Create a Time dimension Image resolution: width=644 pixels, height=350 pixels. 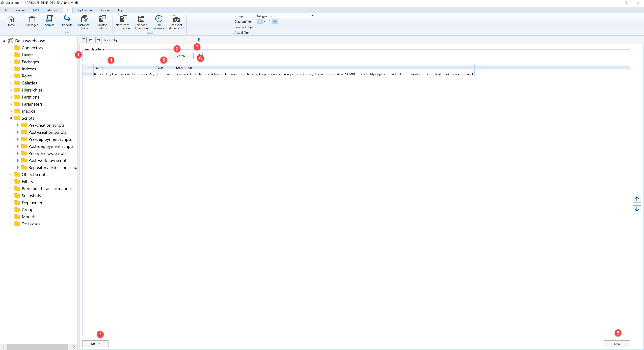[x=158, y=22]
